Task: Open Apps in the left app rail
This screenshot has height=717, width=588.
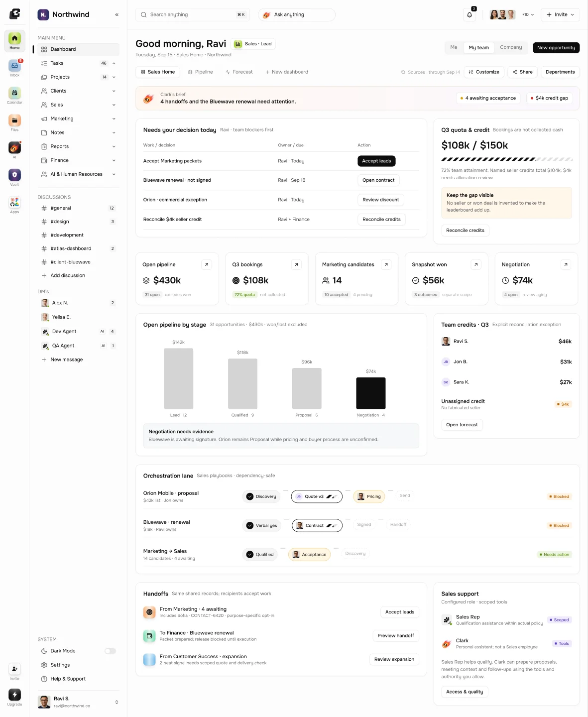Action: click(x=14, y=205)
